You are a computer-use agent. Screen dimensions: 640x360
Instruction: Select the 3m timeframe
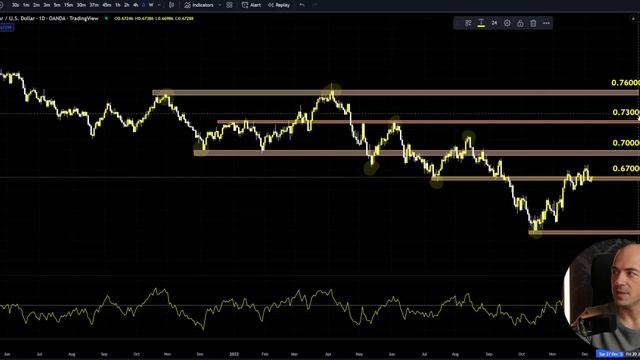(47, 5)
